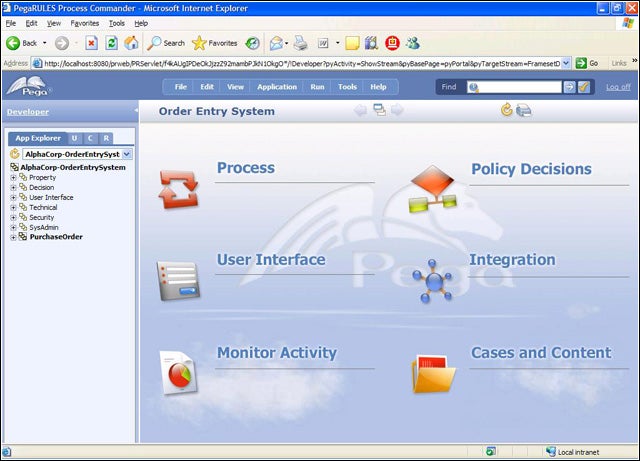Open the Process category icon
This screenshot has height=461, width=640.
pyautogui.click(x=178, y=189)
